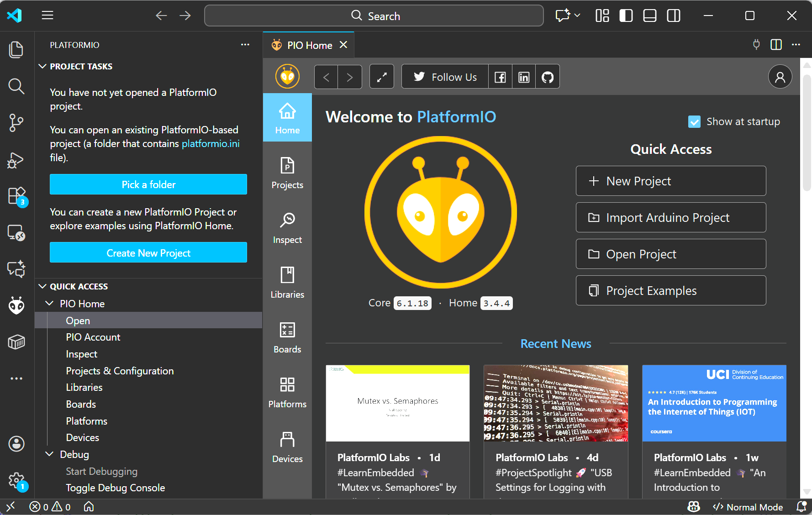The width and height of the screenshot is (812, 515).
Task: Click the PlatformIO logo in PIO Home toolbar
Action: (287, 76)
